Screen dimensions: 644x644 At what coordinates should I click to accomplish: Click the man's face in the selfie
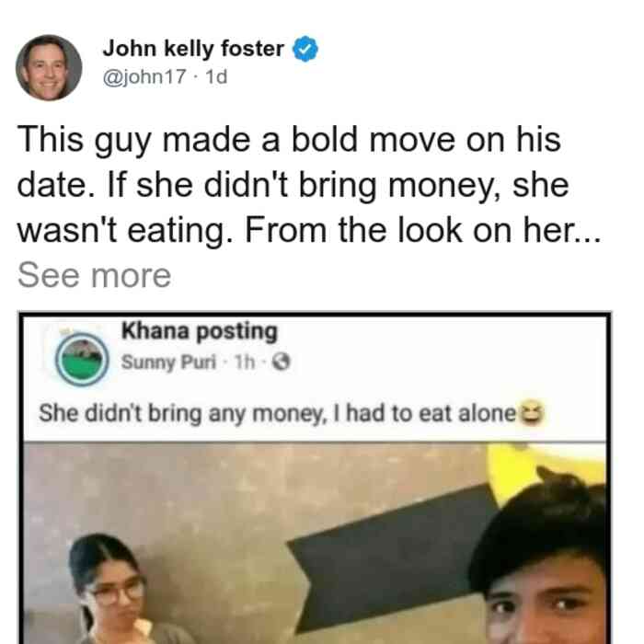(x=546, y=602)
